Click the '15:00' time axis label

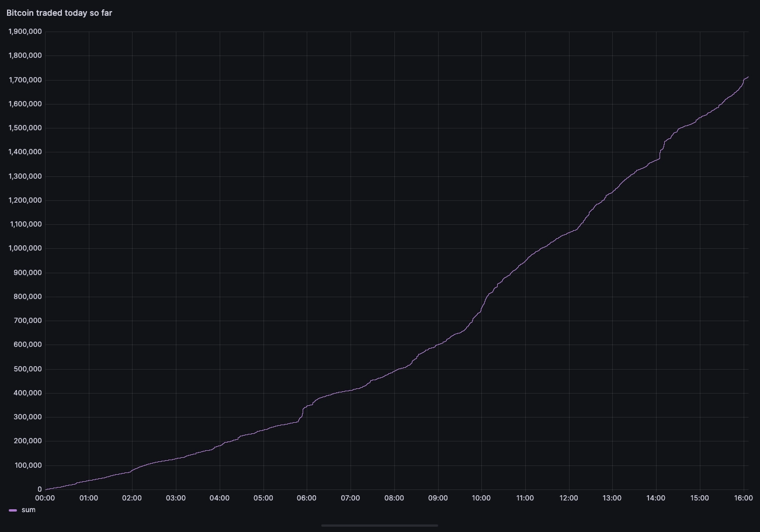[699, 498]
